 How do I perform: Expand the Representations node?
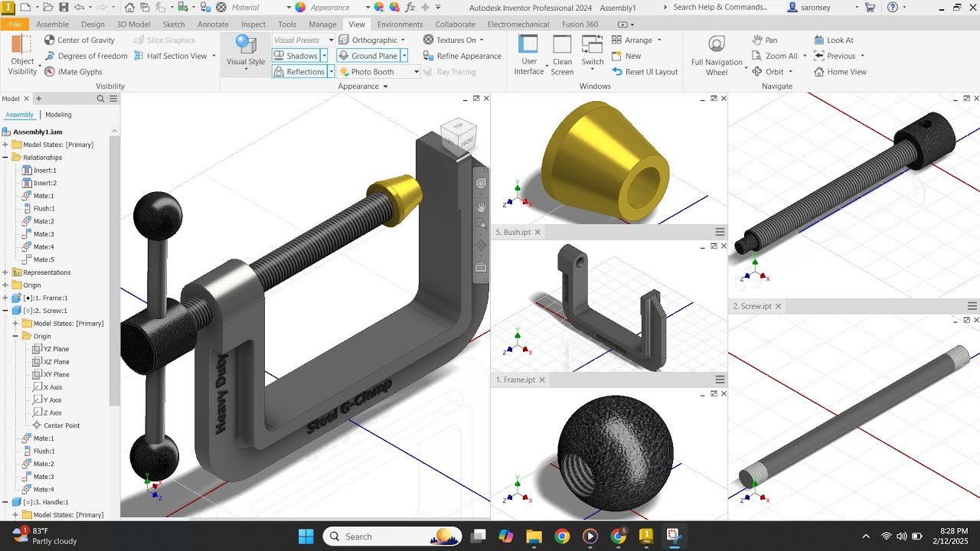(x=5, y=272)
